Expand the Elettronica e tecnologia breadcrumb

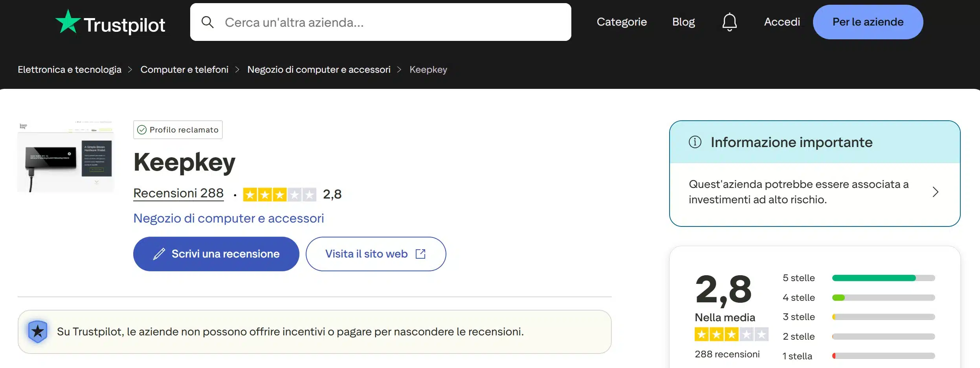click(69, 69)
